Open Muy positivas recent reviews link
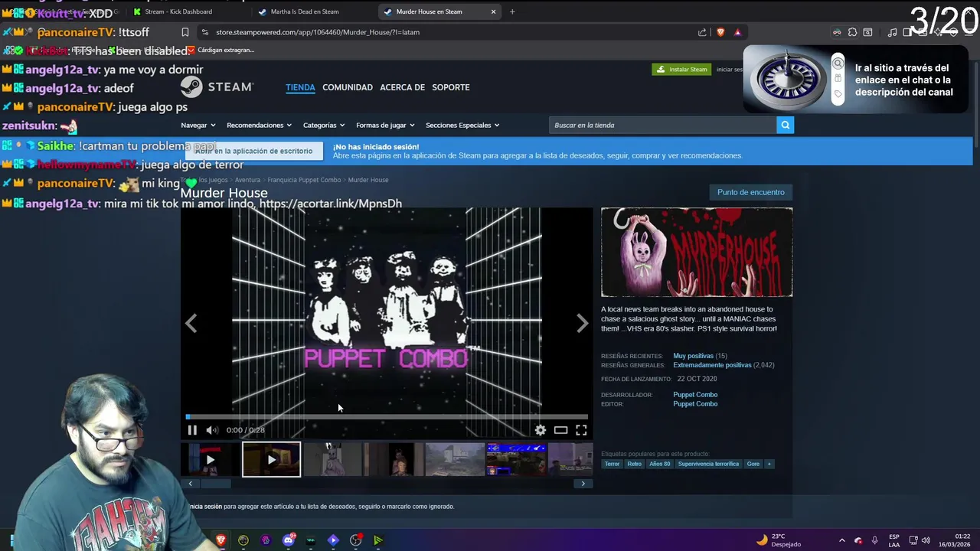 coord(693,356)
